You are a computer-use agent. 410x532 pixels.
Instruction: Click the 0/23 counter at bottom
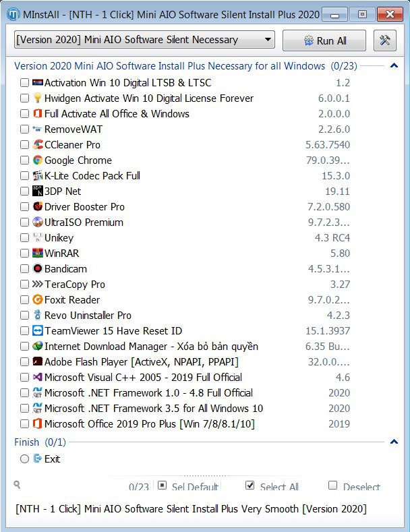(139, 487)
